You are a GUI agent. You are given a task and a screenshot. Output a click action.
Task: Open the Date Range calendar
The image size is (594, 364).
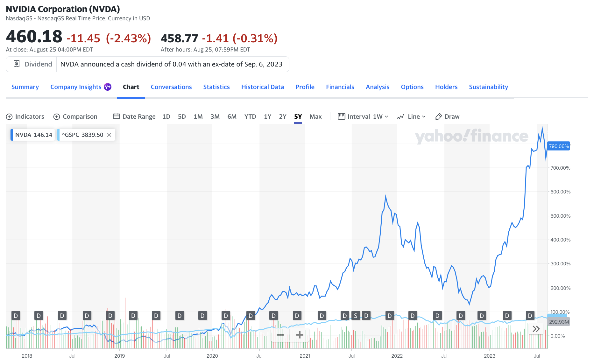(x=116, y=116)
